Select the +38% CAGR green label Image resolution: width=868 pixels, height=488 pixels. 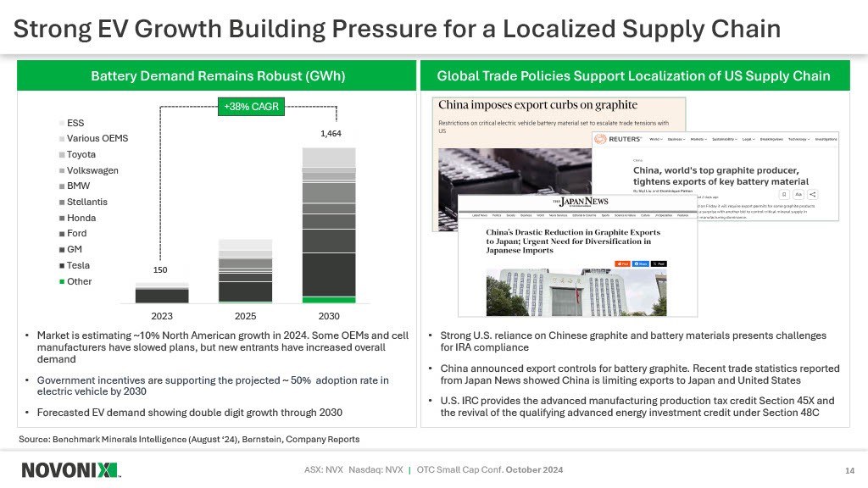[x=251, y=106]
